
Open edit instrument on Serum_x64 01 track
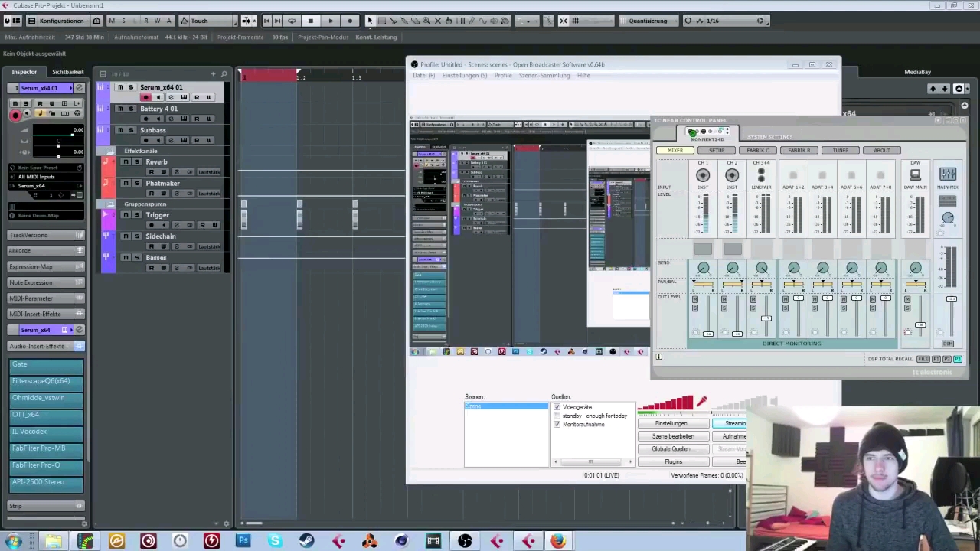tap(184, 97)
